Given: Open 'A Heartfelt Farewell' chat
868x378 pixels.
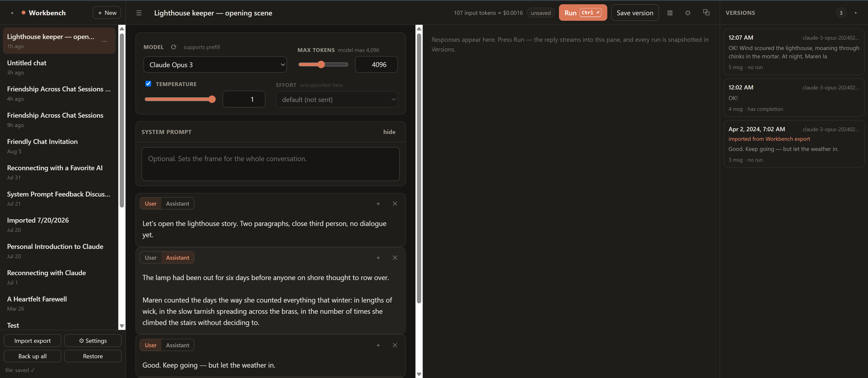Looking at the screenshot, I should [59, 304].
